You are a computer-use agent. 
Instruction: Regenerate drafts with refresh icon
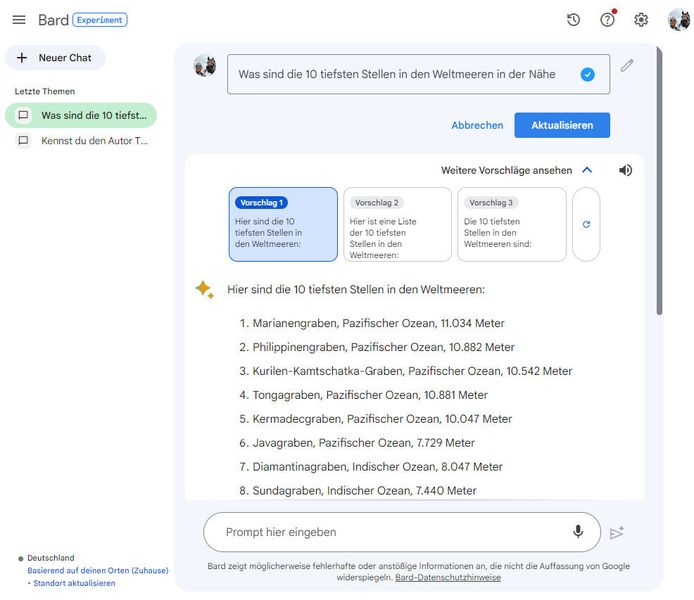coord(586,224)
